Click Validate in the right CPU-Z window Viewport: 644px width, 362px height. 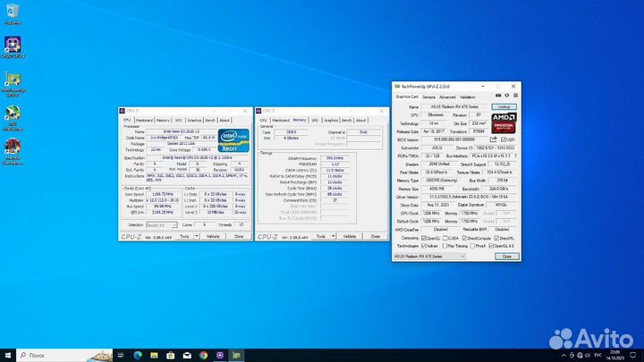(349, 236)
